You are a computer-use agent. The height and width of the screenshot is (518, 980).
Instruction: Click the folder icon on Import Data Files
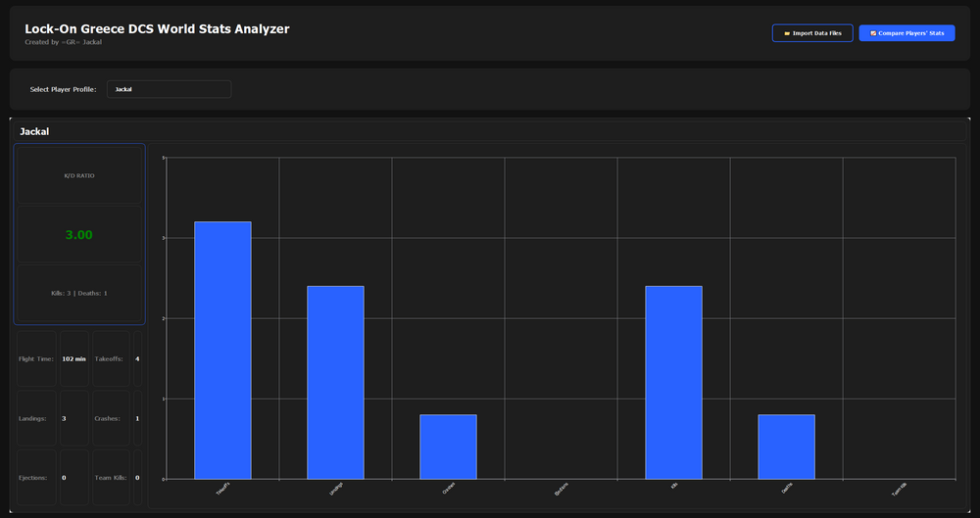(x=787, y=33)
